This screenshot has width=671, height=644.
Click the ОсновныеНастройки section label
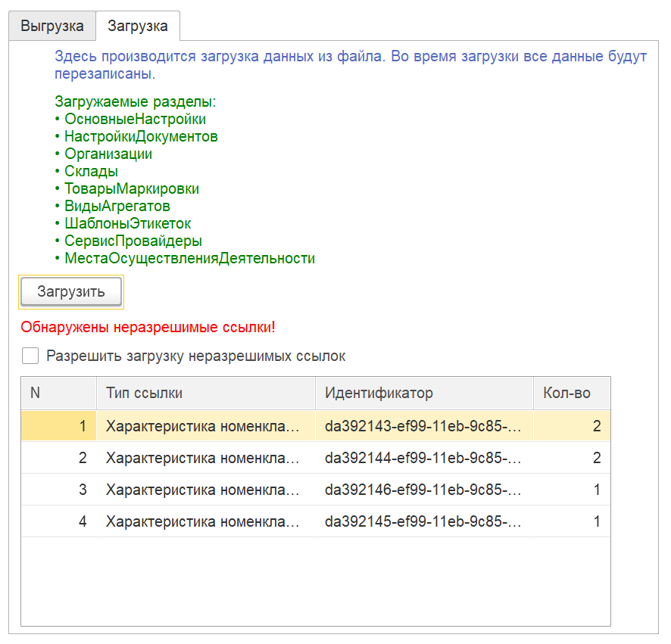(x=136, y=119)
